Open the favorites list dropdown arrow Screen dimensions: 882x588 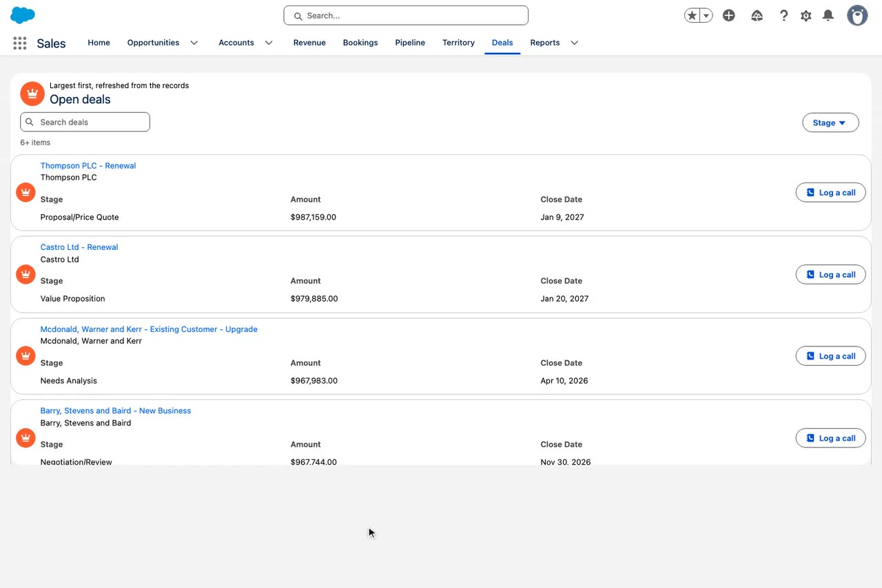(x=706, y=15)
